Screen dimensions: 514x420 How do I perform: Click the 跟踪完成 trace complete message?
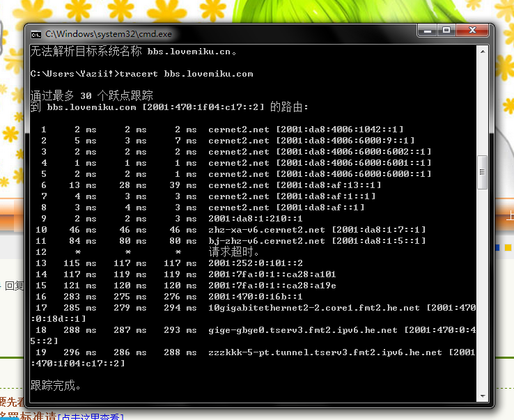click(x=56, y=386)
